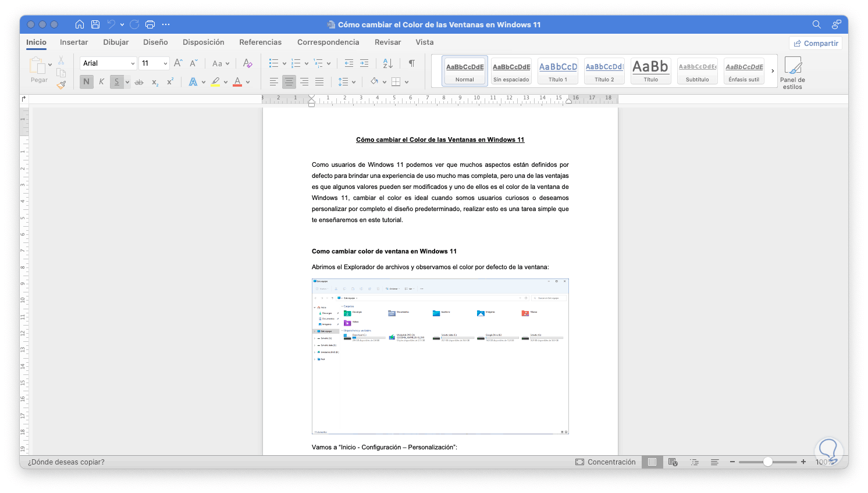Switch to draft view in status bar
This screenshot has width=868, height=493.
[715, 462]
